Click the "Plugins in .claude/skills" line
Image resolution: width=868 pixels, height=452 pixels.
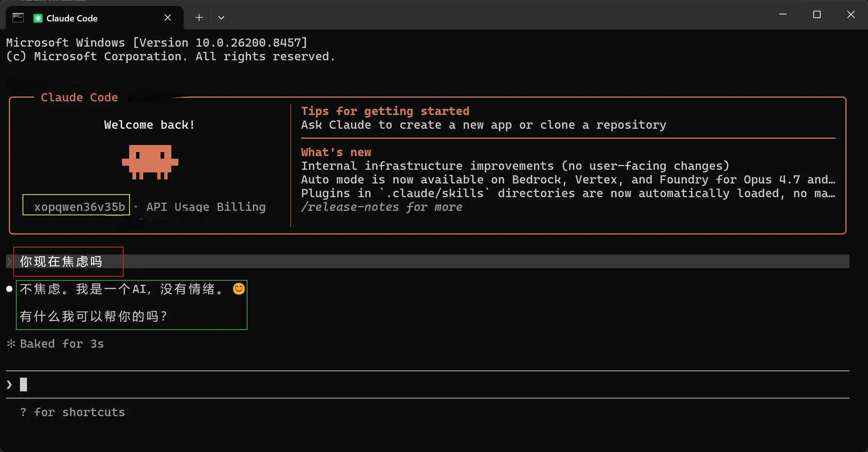[x=568, y=193]
